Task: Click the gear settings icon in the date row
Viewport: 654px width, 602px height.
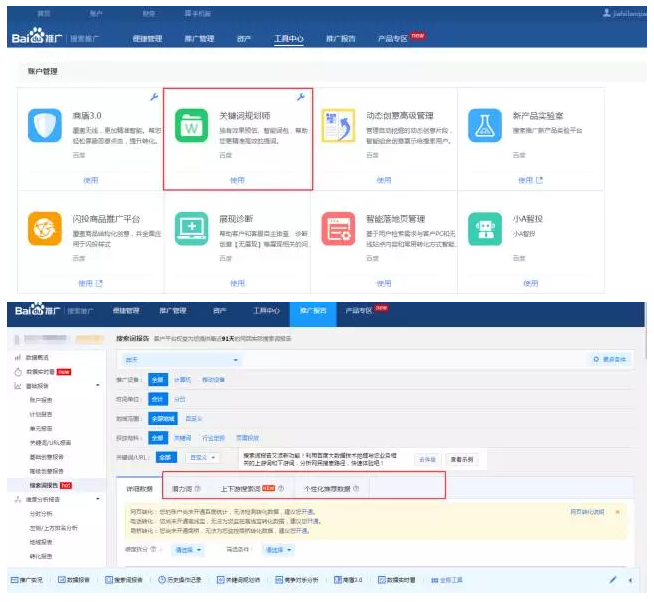Action: tap(596, 359)
